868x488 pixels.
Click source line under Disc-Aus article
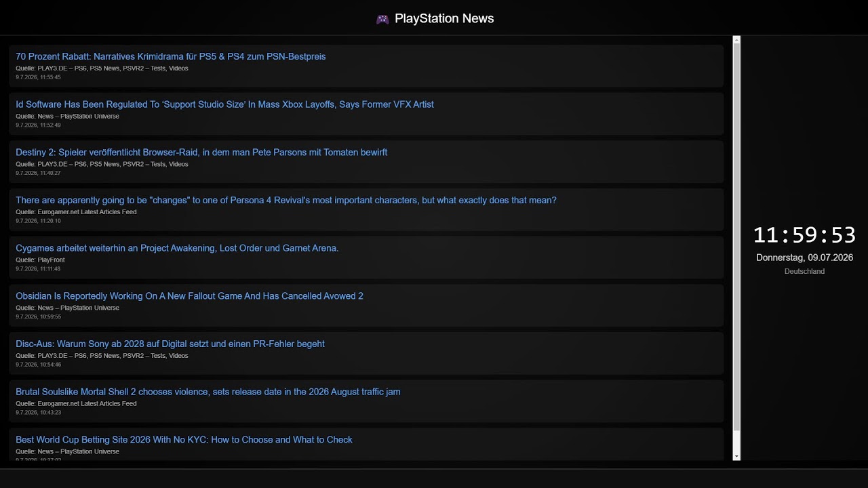(x=102, y=356)
